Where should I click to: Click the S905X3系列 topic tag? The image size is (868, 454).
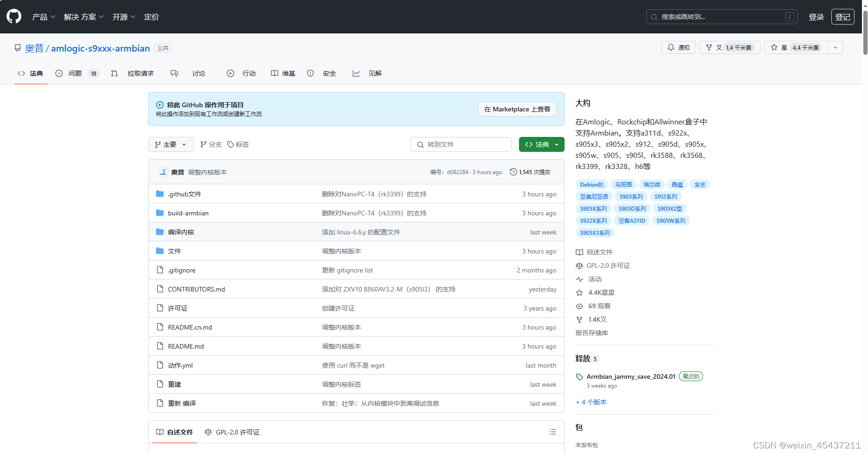(x=595, y=233)
